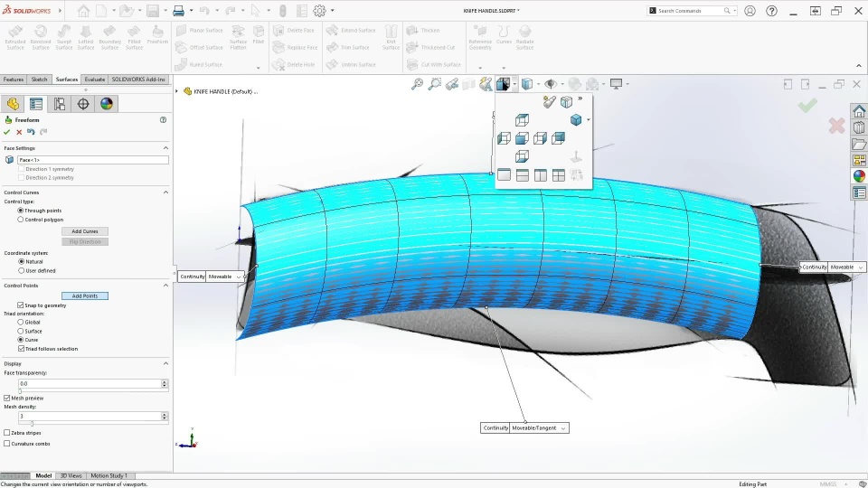
Task: Collapse the Control Curves section
Action: pos(165,192)
